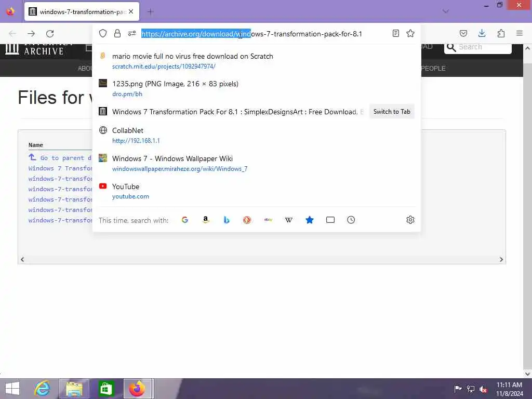The height and width of the screenshot is (399, 532).
Task: Search this time with DuckDuckGo
Action: click(x=247, y=220)
